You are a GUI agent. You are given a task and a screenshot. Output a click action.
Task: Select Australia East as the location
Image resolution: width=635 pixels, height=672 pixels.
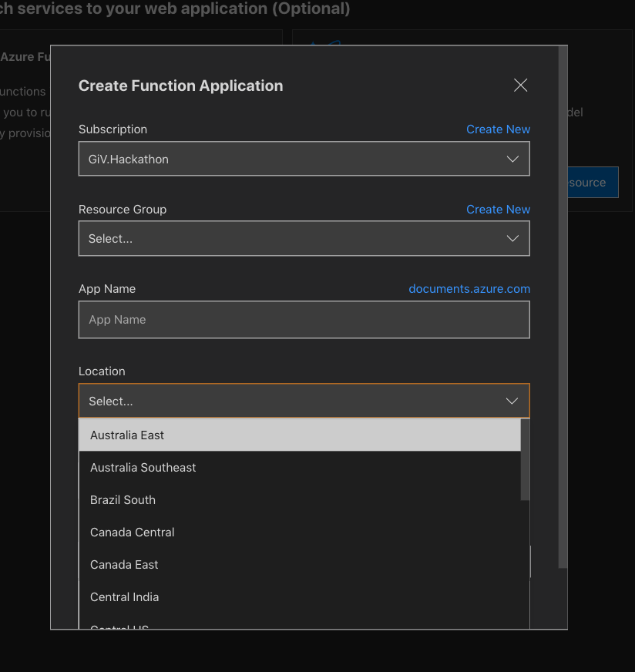301,435
